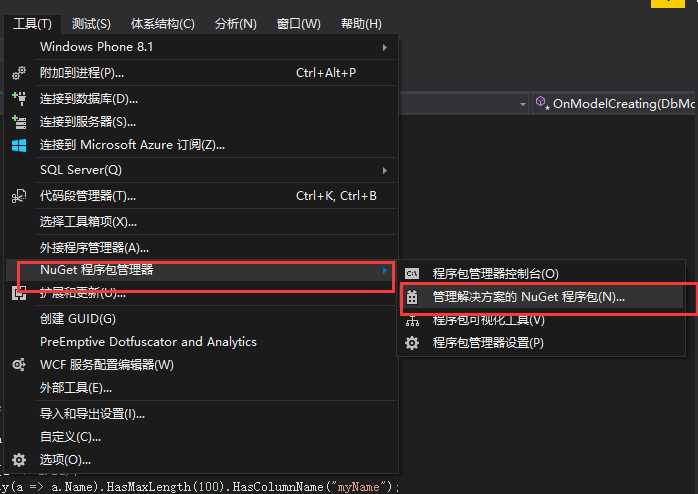Image resolution: width=698 pixels, height=494 pixels.
Task: Click the Options gear icon
Action: coord(19,460)
